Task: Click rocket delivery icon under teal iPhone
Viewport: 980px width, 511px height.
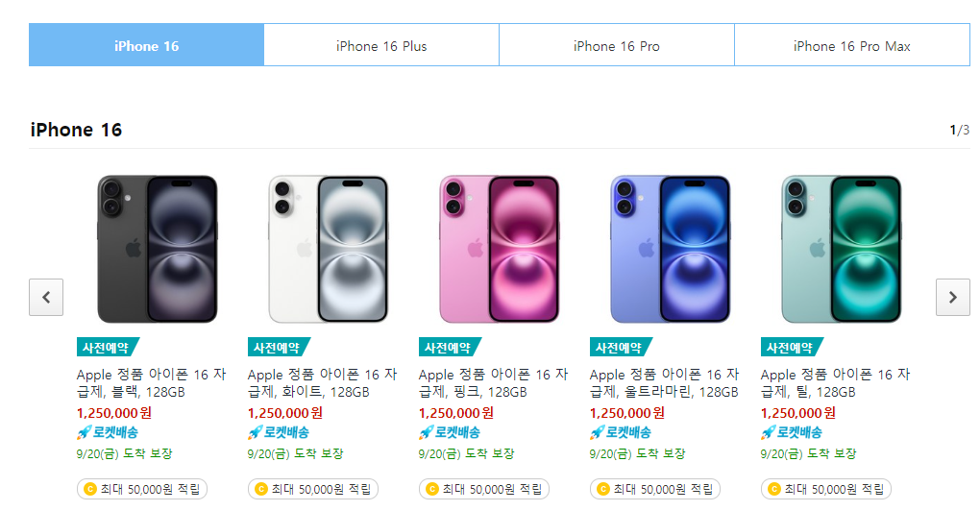Action: (x=768, y=432)
